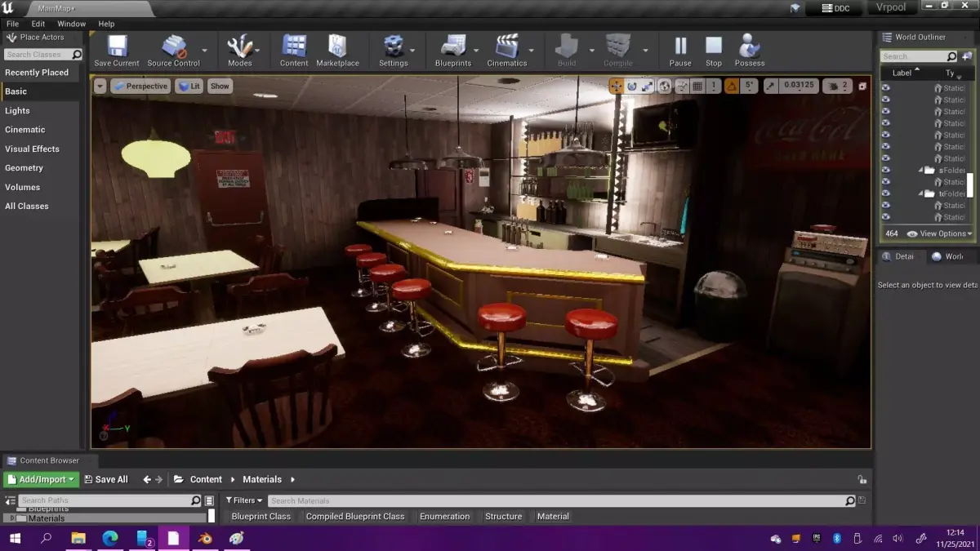Screen dimensions: 980x551
Task: Open the Filters dropdown in Content Browser
Action: click(x=244, y=500)
